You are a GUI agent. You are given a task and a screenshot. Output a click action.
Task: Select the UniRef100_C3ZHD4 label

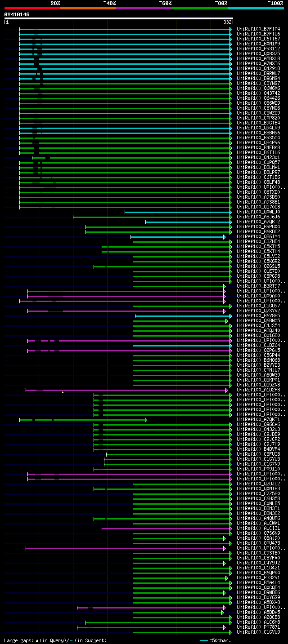pos(258,241)
